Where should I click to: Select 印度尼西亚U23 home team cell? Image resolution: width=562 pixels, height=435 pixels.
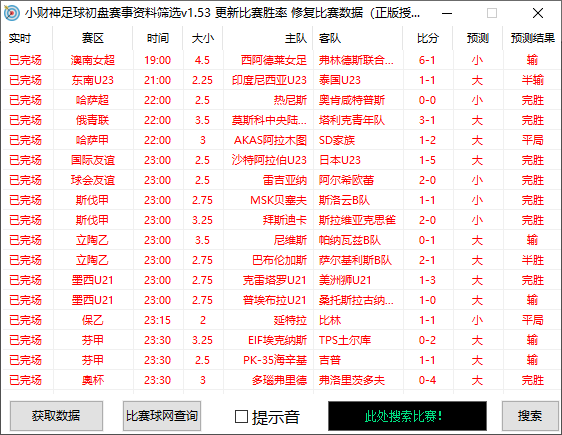(269, 80)
